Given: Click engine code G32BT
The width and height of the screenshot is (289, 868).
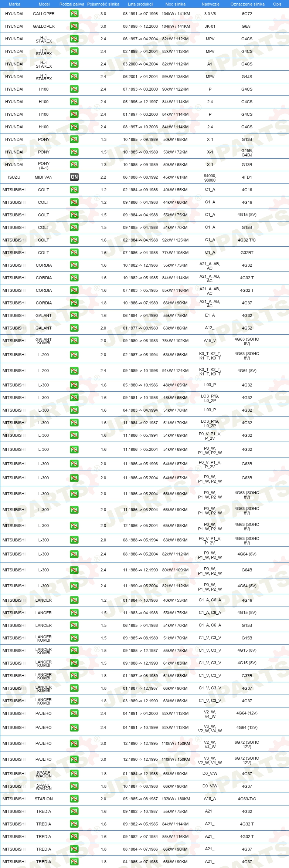Looking at the screenshot, I should click(247, 253).
